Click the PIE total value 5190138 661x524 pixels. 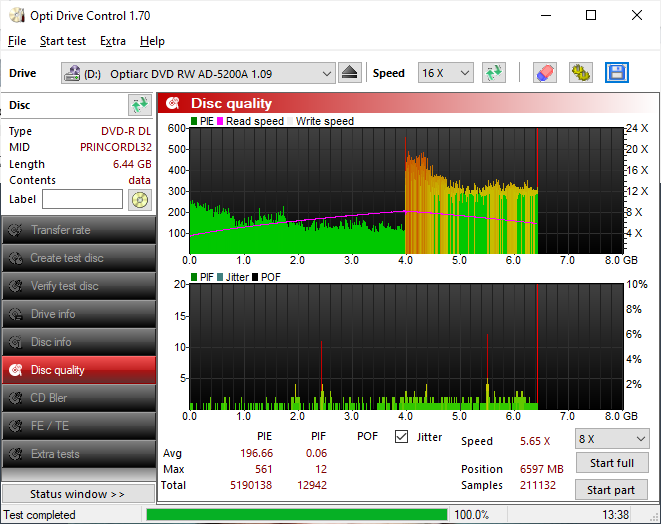click(251, 485)
